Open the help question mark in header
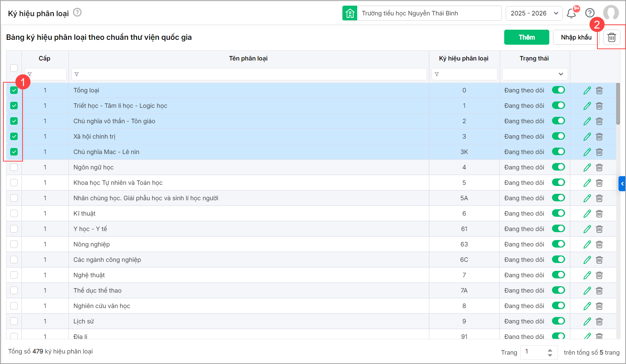This screenshot has width=626, height=364. tap(590, 13)
